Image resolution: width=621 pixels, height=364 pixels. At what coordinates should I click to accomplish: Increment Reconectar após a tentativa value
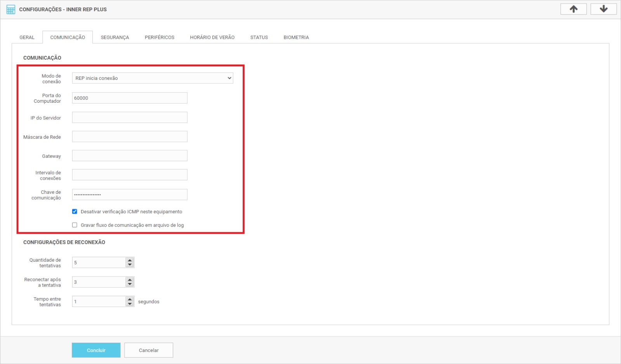[x=130, y=279]
